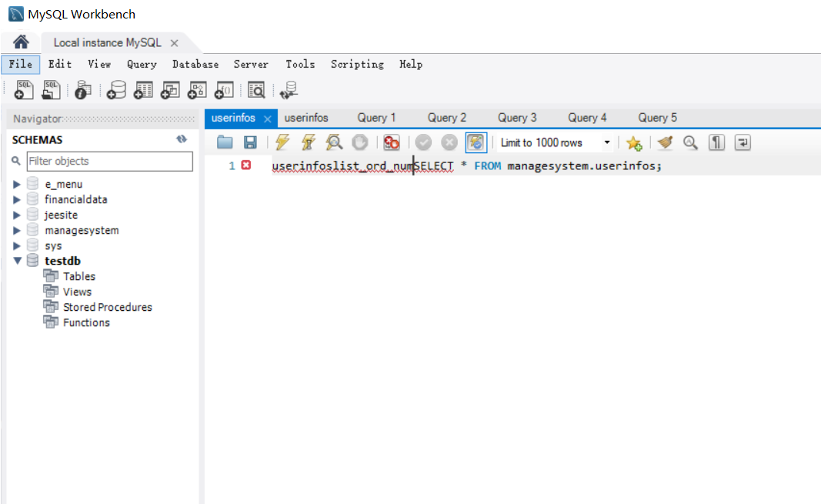Execute statement under cursor icon
Image resolution: width=821 pixels, height=504 pixels.
tap(309, 142)
